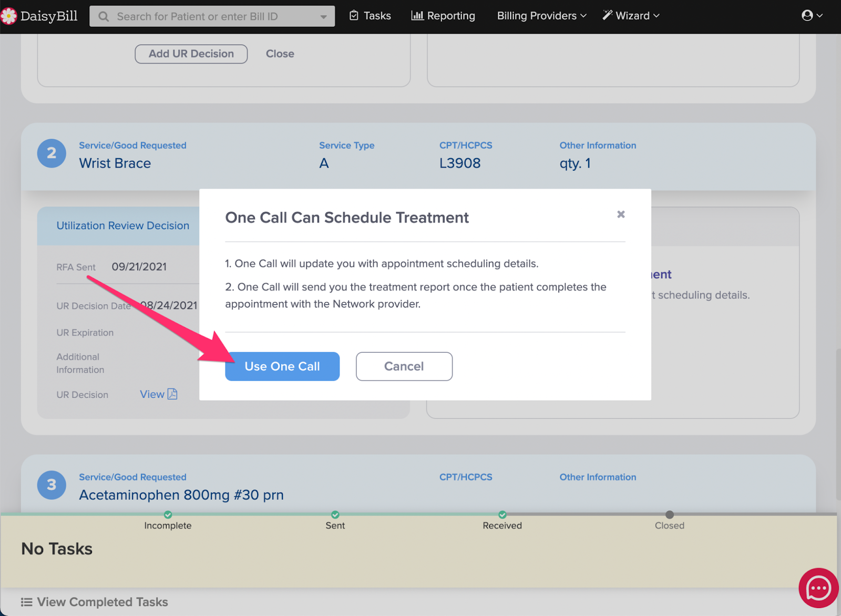The height and width of the screenshot is (616, 841).
Task: Click the L3908 CPT code
Action: point(460,163)
